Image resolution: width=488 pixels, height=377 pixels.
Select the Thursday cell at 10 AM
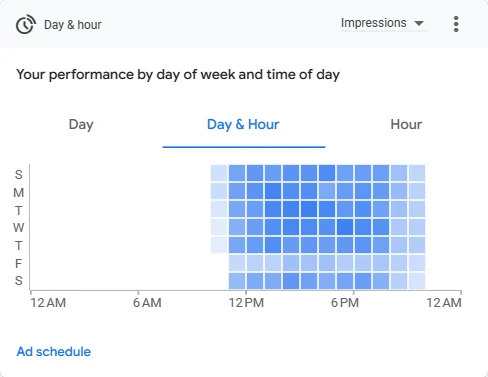pos(219,245)
